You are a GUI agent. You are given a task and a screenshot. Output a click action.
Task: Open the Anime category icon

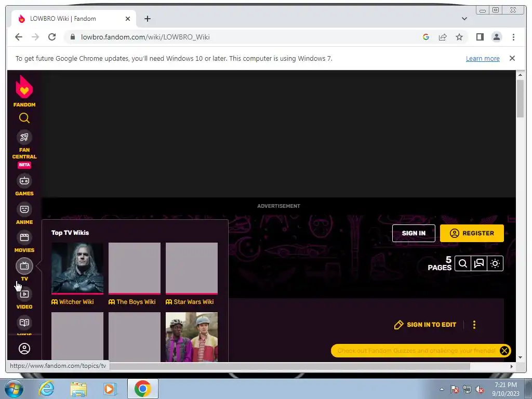point(24,209)
